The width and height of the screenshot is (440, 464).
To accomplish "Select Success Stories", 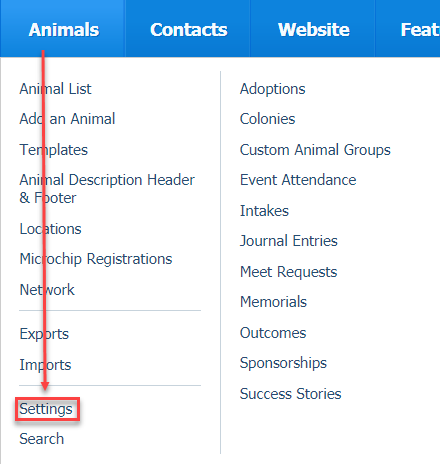I will tap(291, 394).
